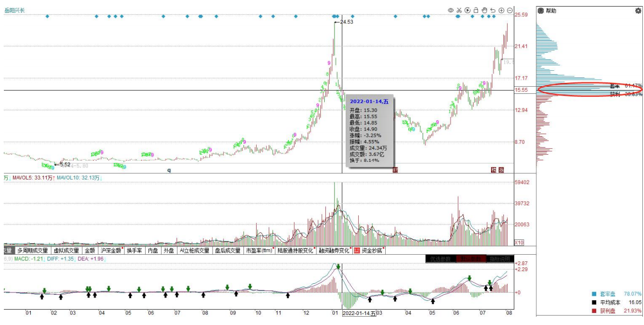The height and width of the screenshot is (325, 644).
Task: Select the hand pan tool
Action: 485,10
